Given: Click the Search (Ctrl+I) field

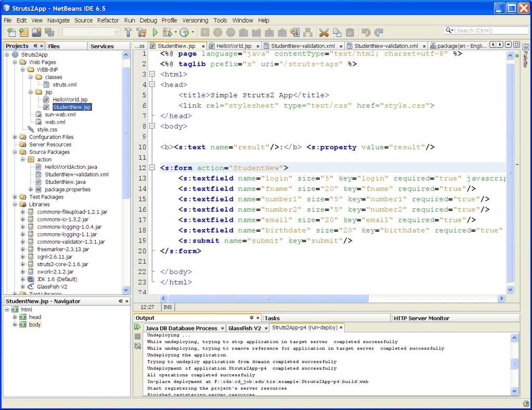Looking at the screenshot, I should coord(487,31).
